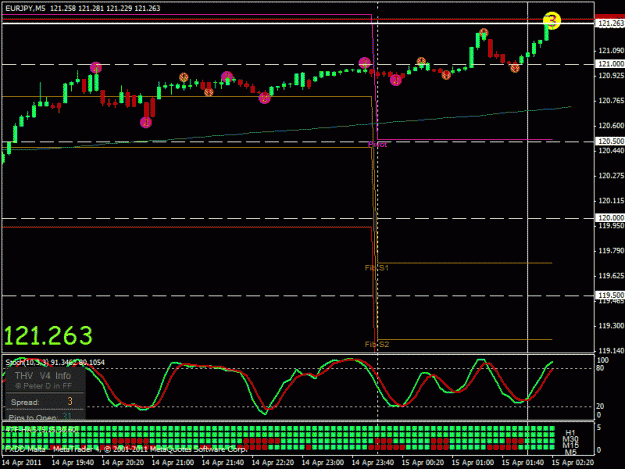
Task: Click the Spread value 3
Action: click(70, 401)
